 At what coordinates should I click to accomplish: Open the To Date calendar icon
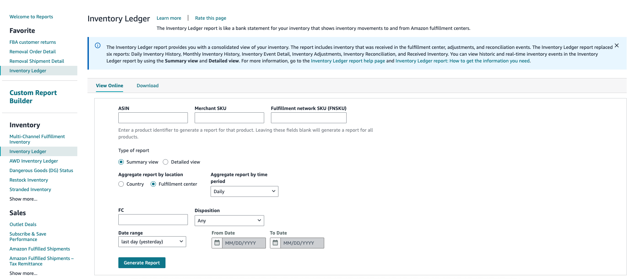pyautogui.click(x=275, y=243)
